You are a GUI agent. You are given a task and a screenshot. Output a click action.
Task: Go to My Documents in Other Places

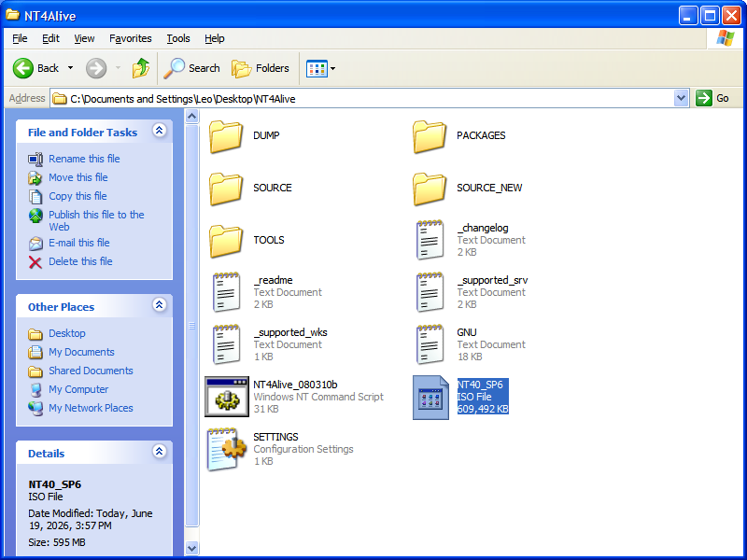pos(81,352)
